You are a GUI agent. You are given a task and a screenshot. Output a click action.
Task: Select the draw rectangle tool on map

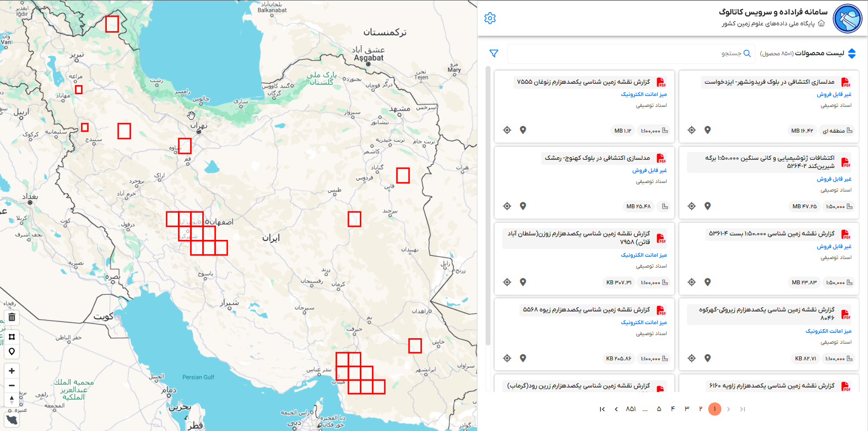coord(12,337)
